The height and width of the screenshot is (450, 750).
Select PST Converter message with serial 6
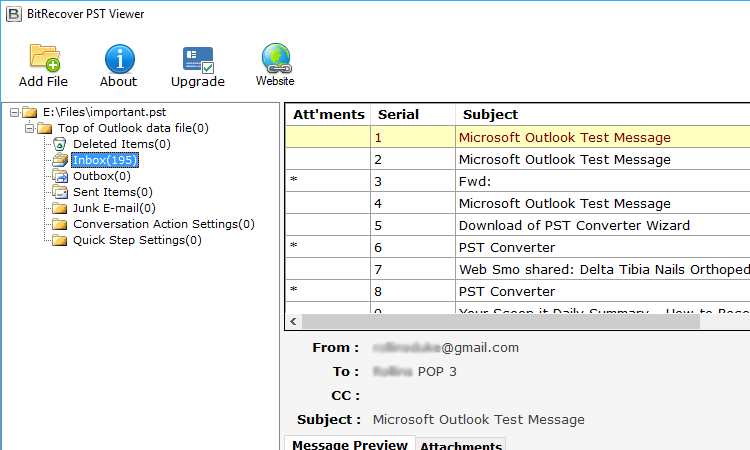[518, 247]
